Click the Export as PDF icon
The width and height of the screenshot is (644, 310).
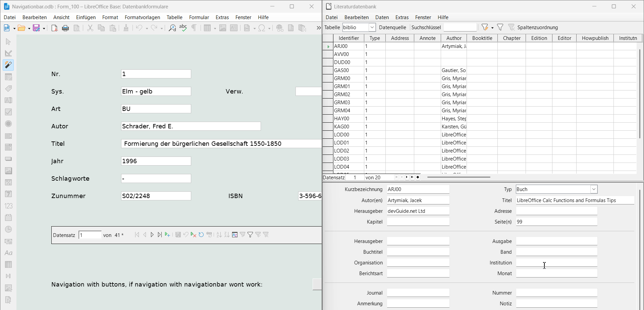pyautogui.click(x=54, y=28)
